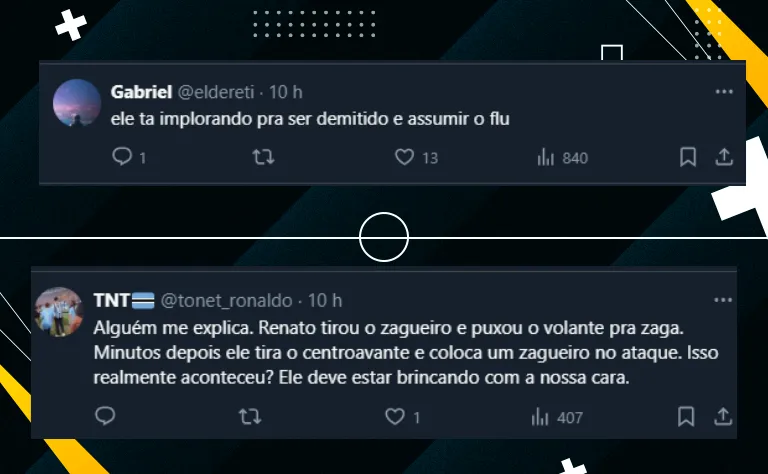Visit the @eldereti handle link

tap(216, 92)
